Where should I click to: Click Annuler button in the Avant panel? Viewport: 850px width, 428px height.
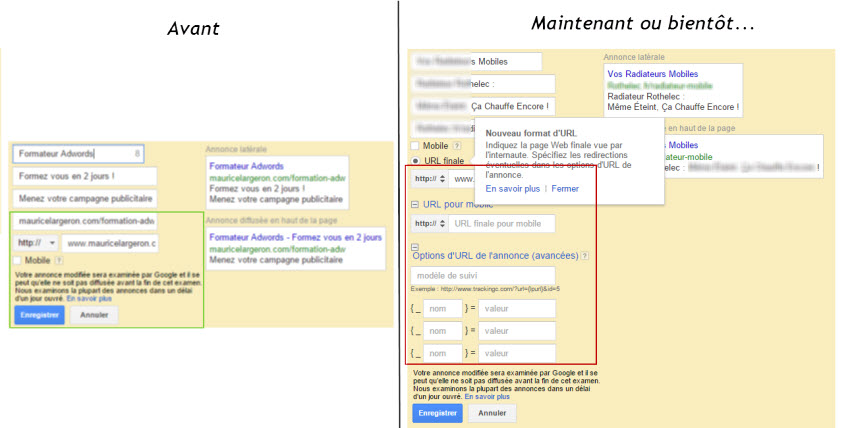pos(94,315)
